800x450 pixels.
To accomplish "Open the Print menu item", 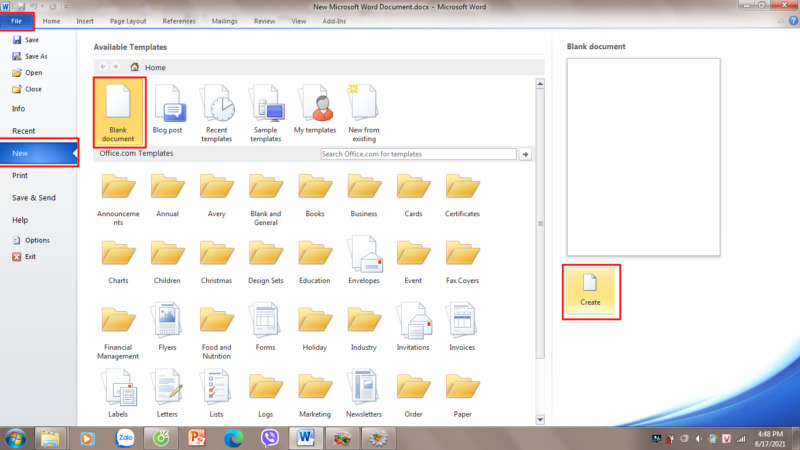I will pyautogui.click(x=20, y=175).
